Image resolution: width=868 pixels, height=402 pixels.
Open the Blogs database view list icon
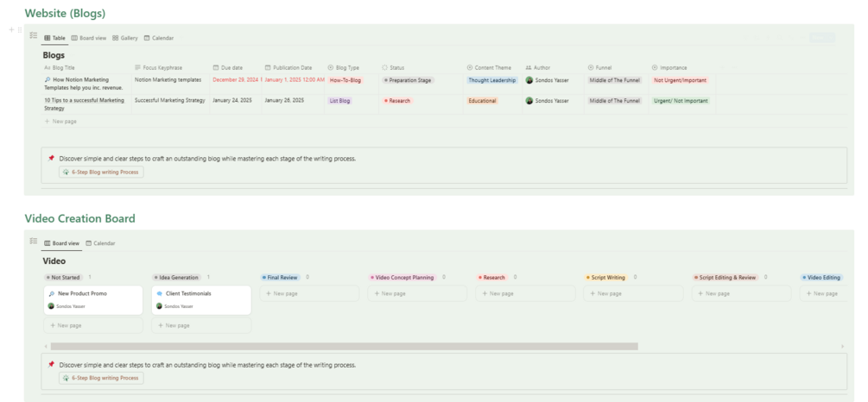pos(33,36)
